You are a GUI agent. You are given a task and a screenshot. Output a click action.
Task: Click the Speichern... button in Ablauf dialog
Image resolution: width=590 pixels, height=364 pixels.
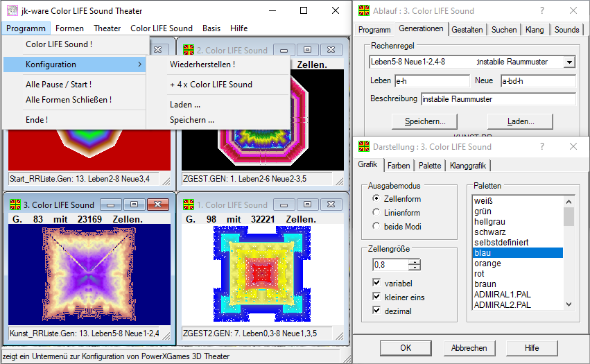(x=425, y=121)
